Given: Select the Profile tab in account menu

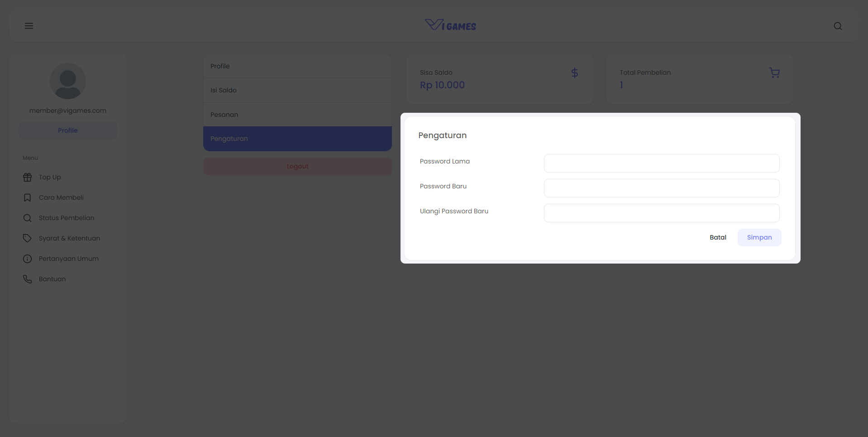Looking at the screenshot, I should coord(297,66).
